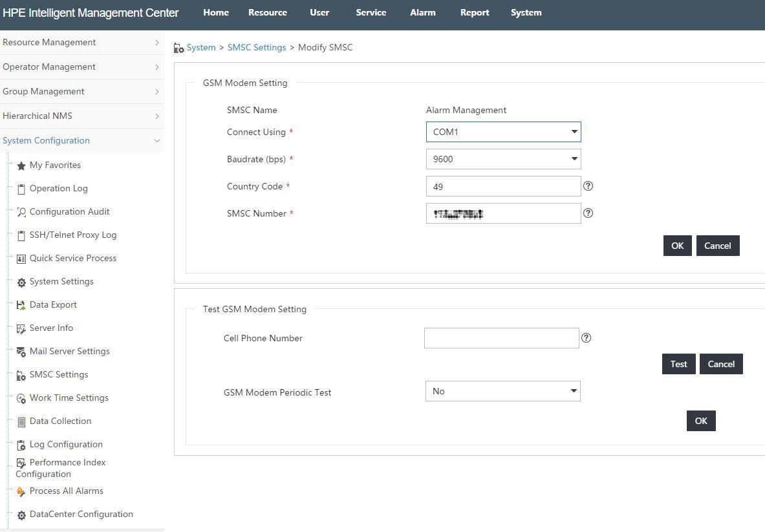This screenshot has width=765, height=532.
Task: Click help icon beside Cell Phone Number
Action: click(x=586, y=338)
